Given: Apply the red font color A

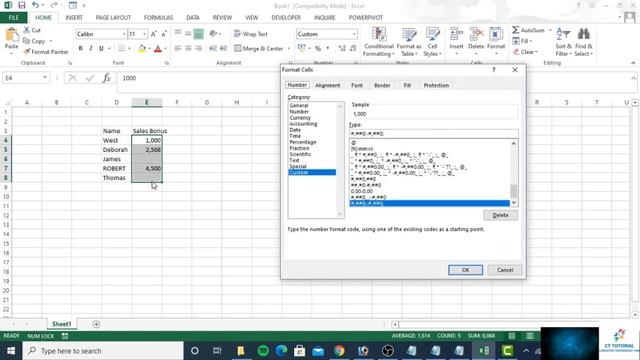Looking at the screenshot, I should 158,49.
